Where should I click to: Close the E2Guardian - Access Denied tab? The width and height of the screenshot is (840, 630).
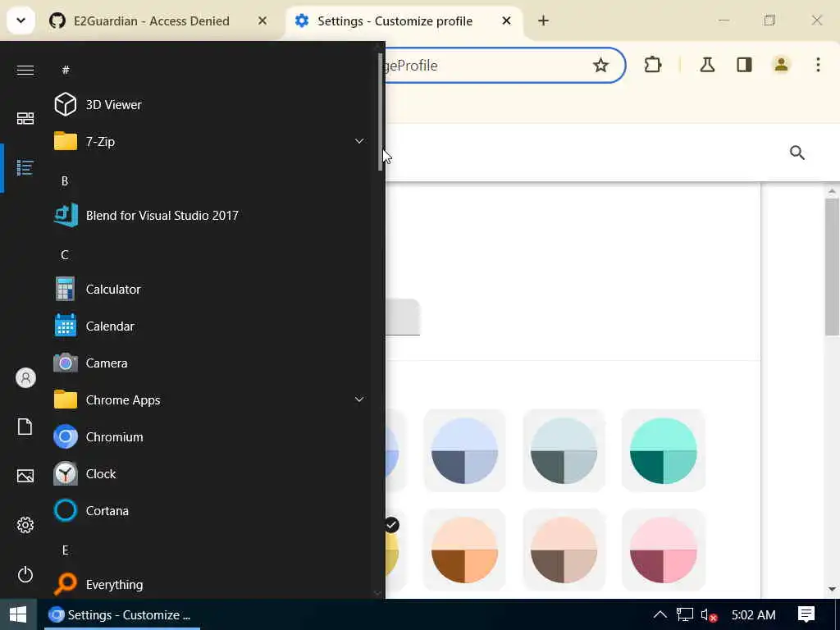click(x=262, y=21)
